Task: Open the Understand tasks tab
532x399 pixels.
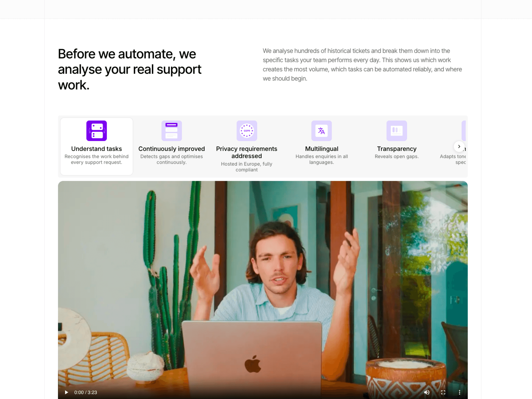Action: click(x=97, y=147)
